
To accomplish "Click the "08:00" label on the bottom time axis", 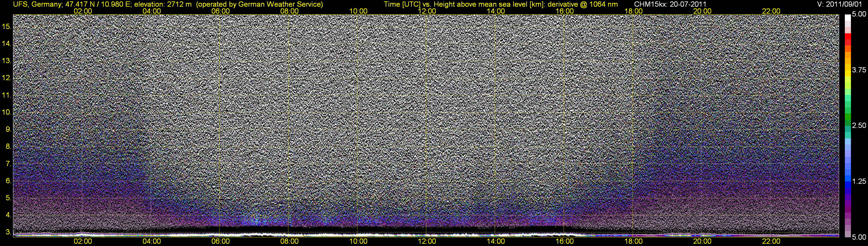I will click(x=289, y=241).
